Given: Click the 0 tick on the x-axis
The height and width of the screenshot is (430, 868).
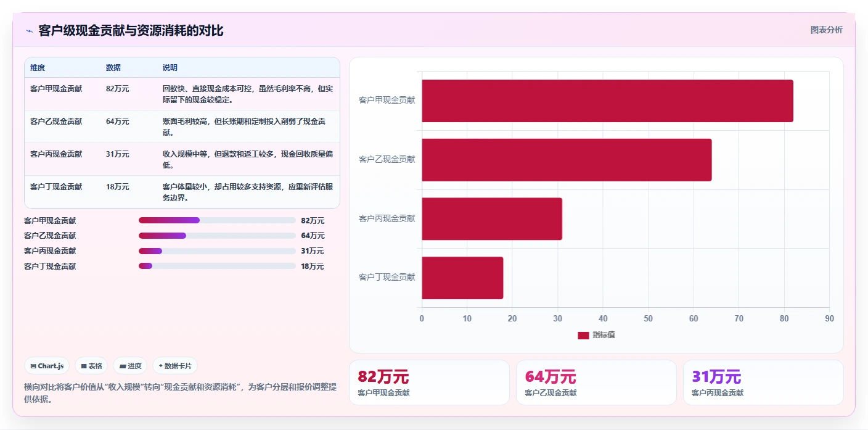Looking at the screenshot, I should [x=422, y=318].
